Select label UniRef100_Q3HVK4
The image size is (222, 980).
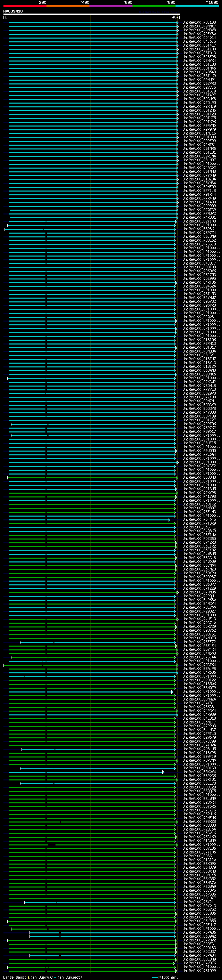pyautogui.click(x=199, y=60)
